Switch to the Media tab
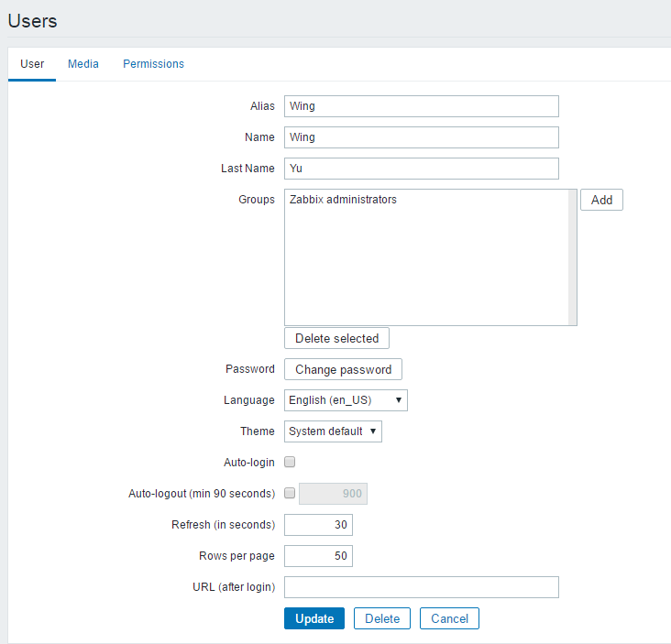 [83, 64]
